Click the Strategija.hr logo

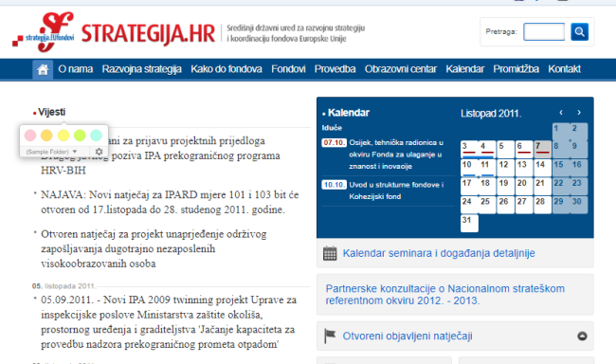pos(114,32)
